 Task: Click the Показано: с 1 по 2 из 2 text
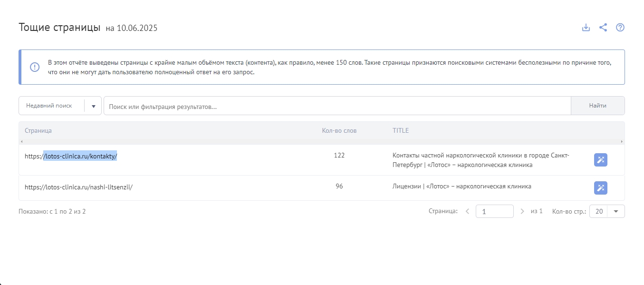point(52,211)
